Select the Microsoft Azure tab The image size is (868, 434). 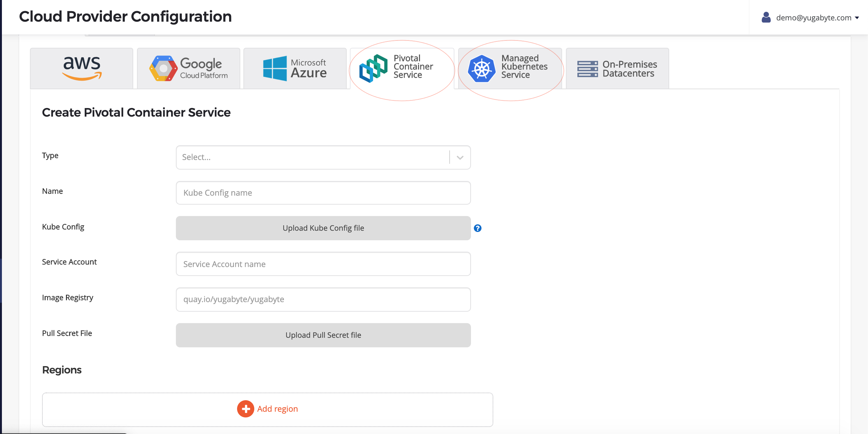(295, 69)
